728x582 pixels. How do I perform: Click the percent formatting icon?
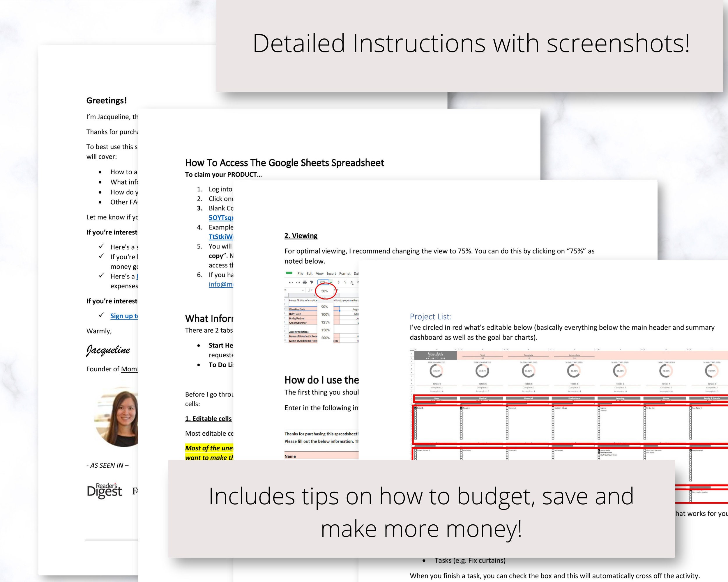[x=345, y=282]
